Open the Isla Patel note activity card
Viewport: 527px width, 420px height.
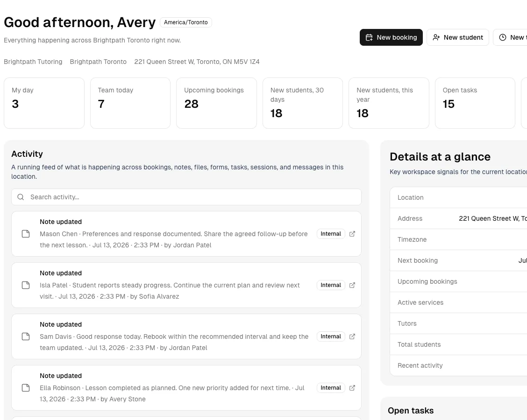[186, 285]
